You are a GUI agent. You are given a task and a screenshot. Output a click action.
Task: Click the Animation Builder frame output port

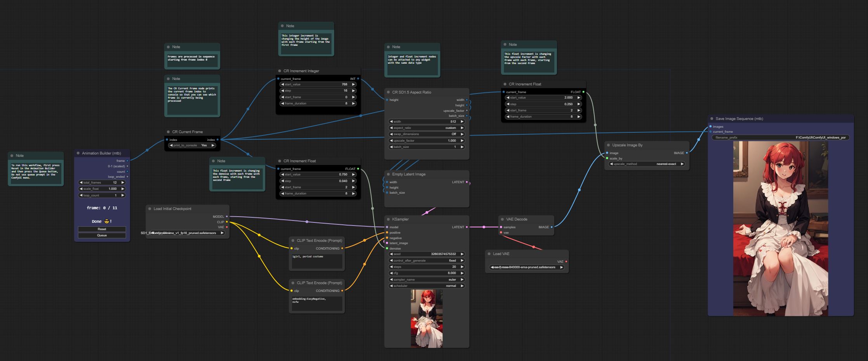pos(127,161)
